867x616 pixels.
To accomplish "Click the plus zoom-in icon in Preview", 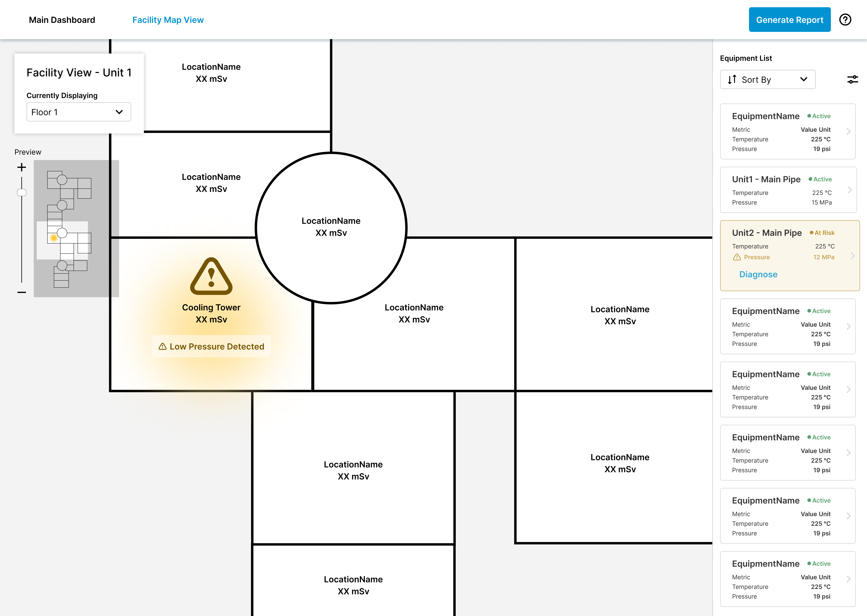I will pos(22,167).
